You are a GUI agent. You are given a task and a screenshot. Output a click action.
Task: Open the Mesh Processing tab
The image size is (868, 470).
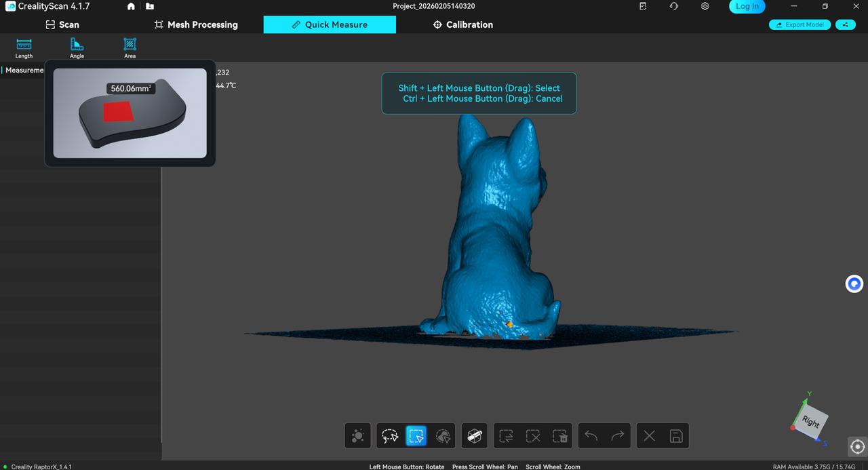pyautogui.click(x=196, y=24)
